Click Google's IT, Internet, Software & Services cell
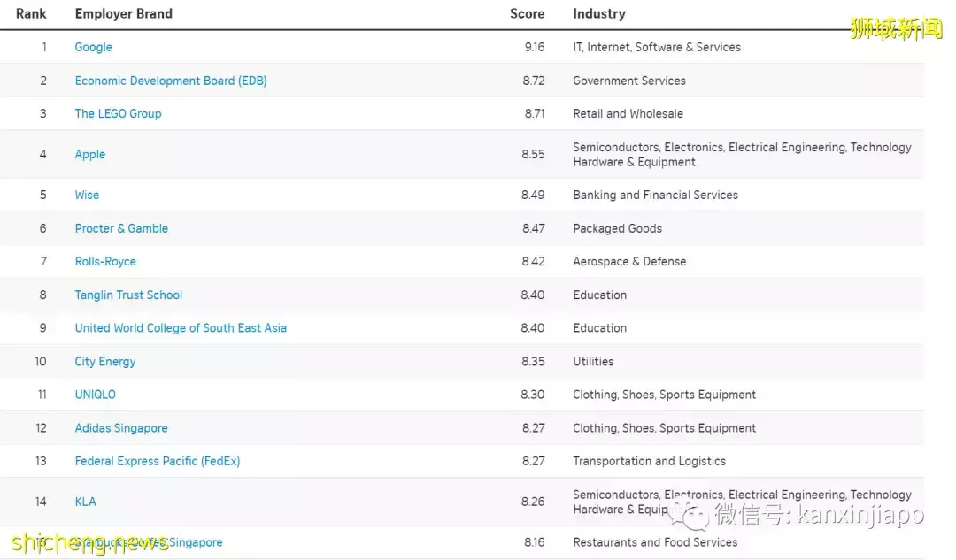The height and width of the screenshot is (560, 956). coord(656,48)
